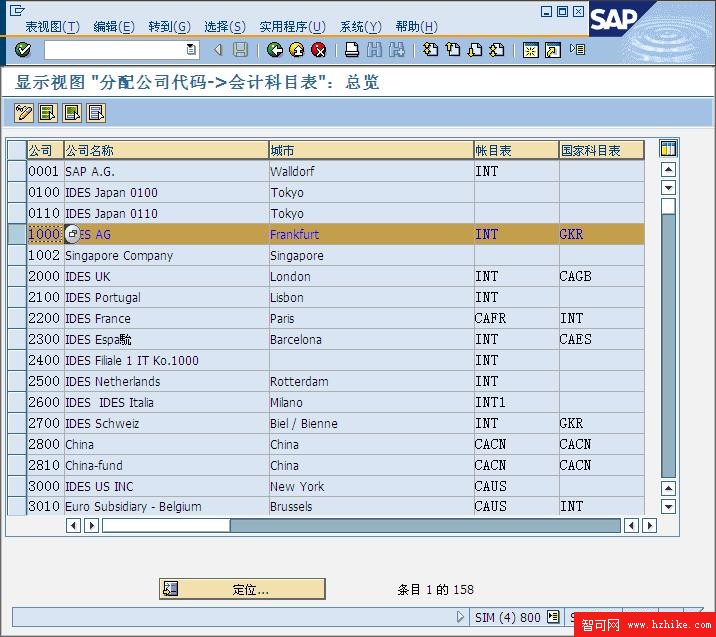The width and height of the screenshot is (716, 637).
Task: Click the Select Block icon
Action: (x=72, y=113)
